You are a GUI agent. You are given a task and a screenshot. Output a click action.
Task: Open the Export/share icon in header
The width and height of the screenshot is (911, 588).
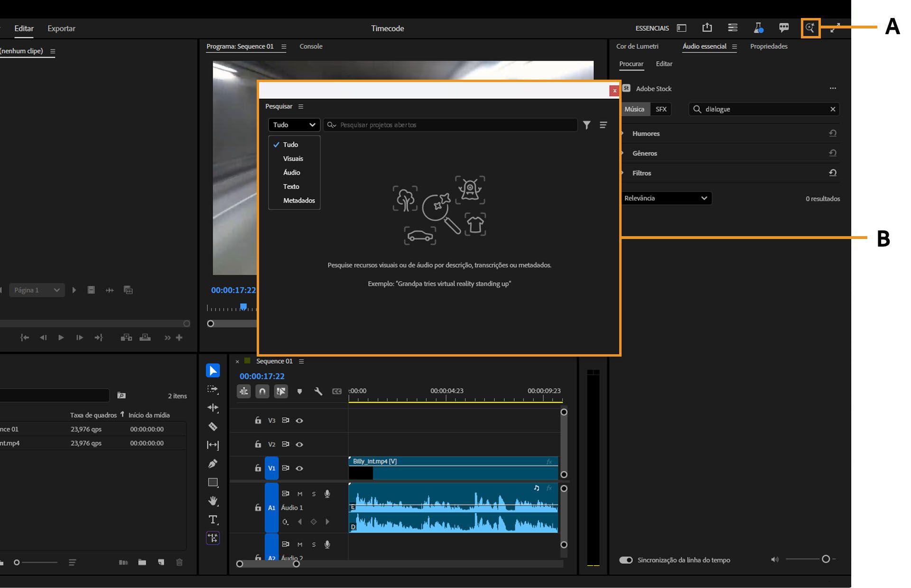[707, 28]
